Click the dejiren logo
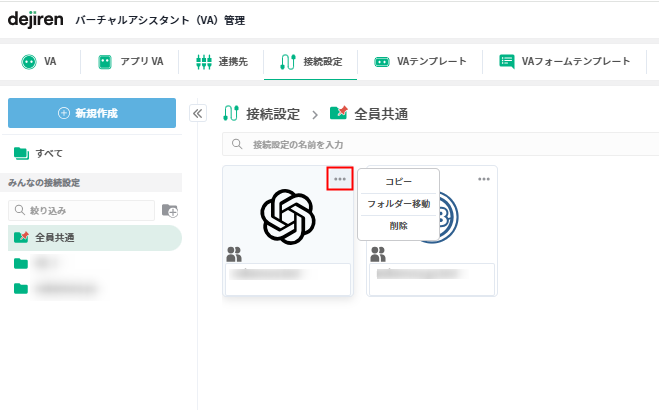Viewport: 659px width, 410px height. tap(36, 20)
